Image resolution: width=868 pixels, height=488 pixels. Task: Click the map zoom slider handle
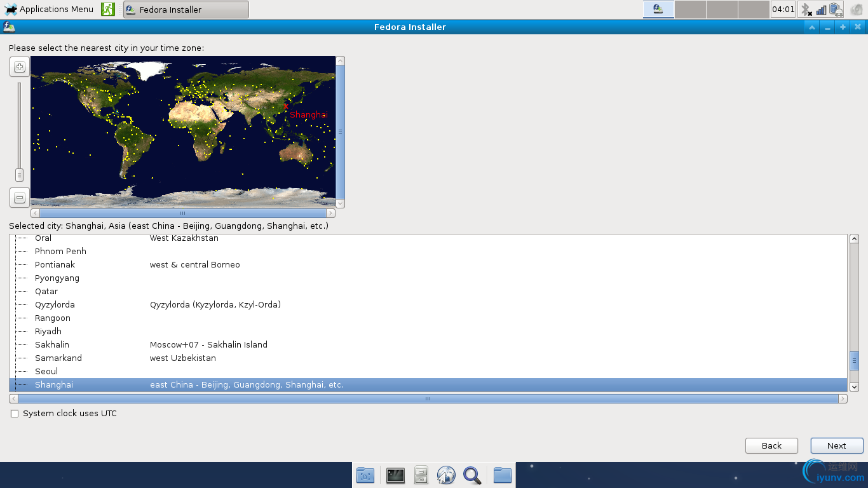(x=20, y=175)
